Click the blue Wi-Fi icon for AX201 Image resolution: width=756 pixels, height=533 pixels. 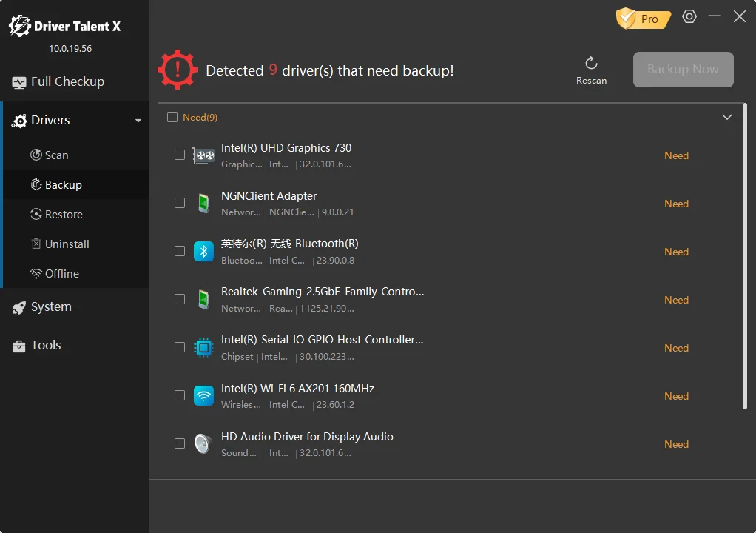203,395
